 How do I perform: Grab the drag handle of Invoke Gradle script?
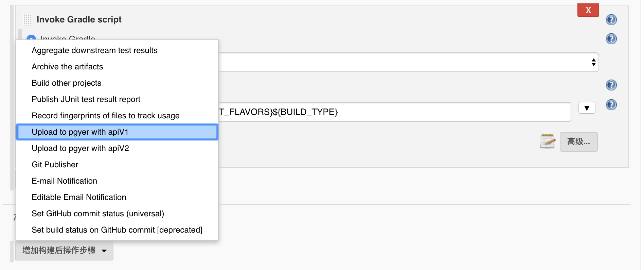28,20
